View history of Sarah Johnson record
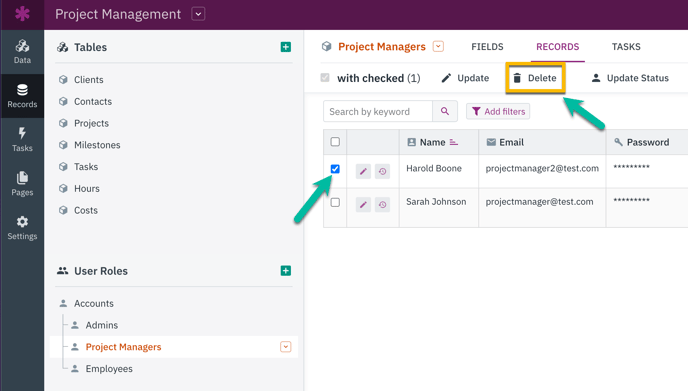The height and width of the screenshot is (391, 688). click(383, 204)
